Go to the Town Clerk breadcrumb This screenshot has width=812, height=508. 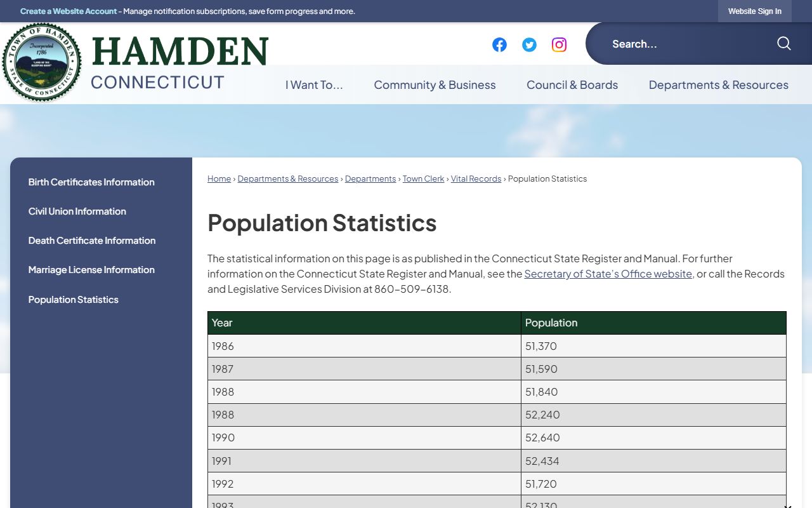click(x=423, y=178)
